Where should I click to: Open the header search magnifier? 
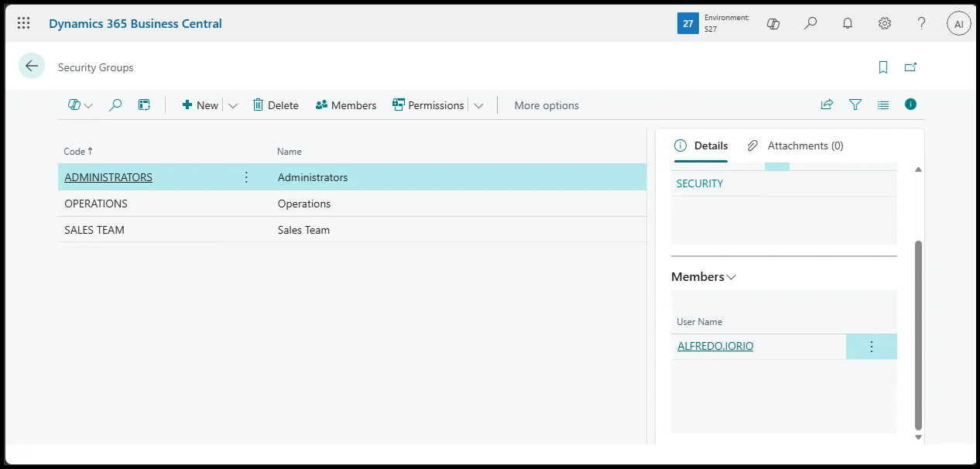pos(810,23)
